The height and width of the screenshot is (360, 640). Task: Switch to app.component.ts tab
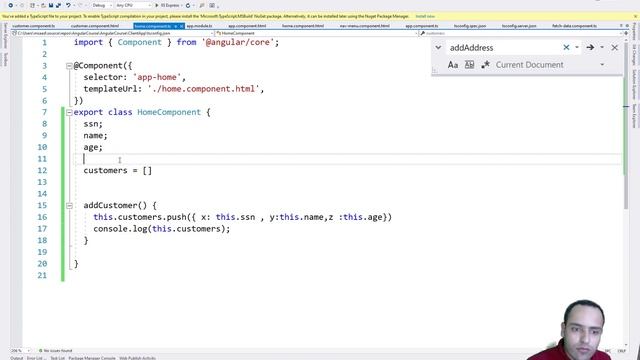pyautogui.click(x=422, y=26)
